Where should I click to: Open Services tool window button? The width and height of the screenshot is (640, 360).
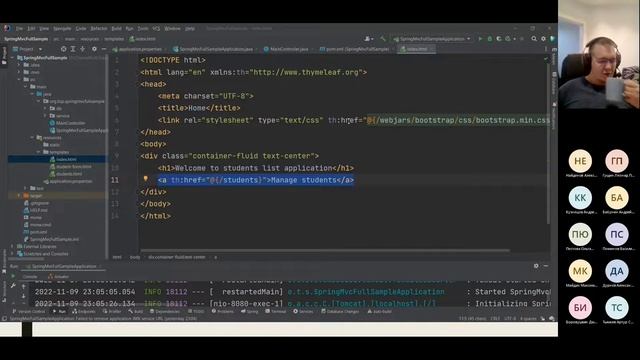coord(303,311)
